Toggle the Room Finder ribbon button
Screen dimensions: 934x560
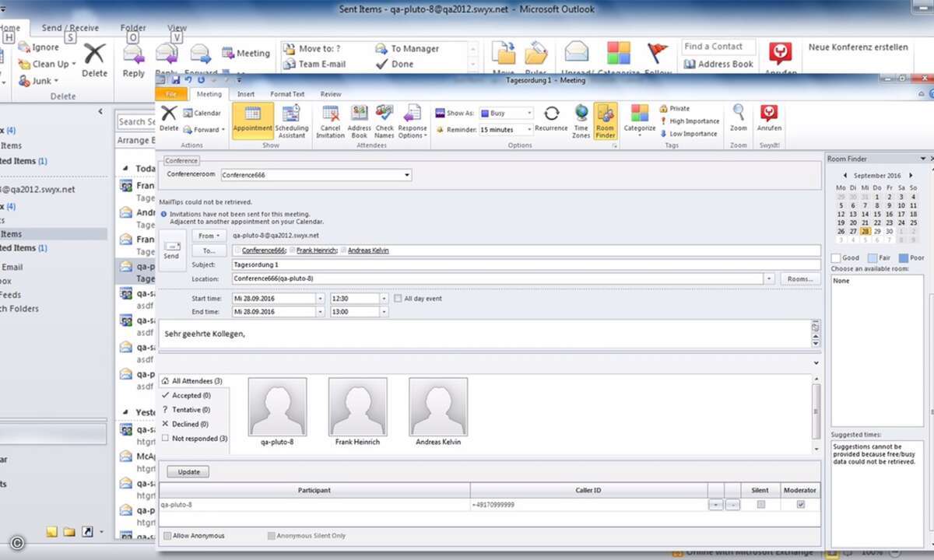pyautogui.click(x=605, y=121)
